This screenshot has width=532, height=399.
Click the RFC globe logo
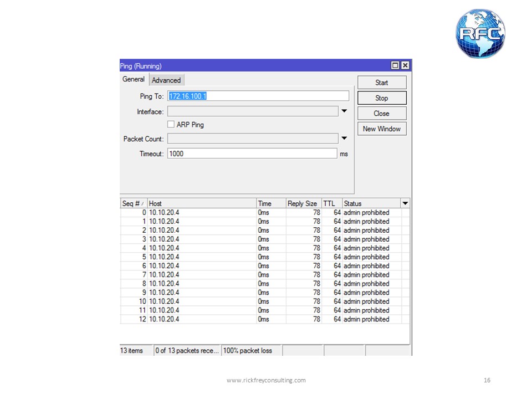[x=480, y=34]
